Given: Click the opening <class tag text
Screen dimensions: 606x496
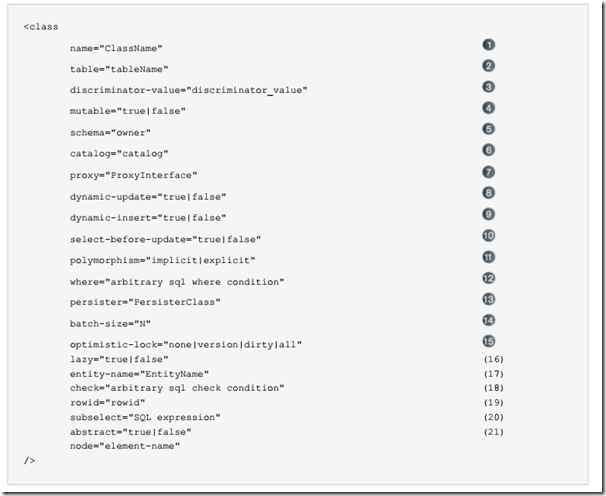Looking at the screenshot, I should [x=41, y=27].
